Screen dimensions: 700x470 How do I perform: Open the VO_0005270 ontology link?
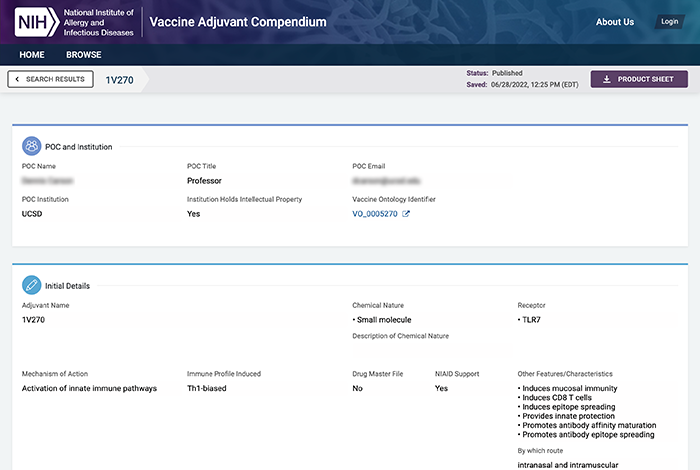click(x=375, y=214)
